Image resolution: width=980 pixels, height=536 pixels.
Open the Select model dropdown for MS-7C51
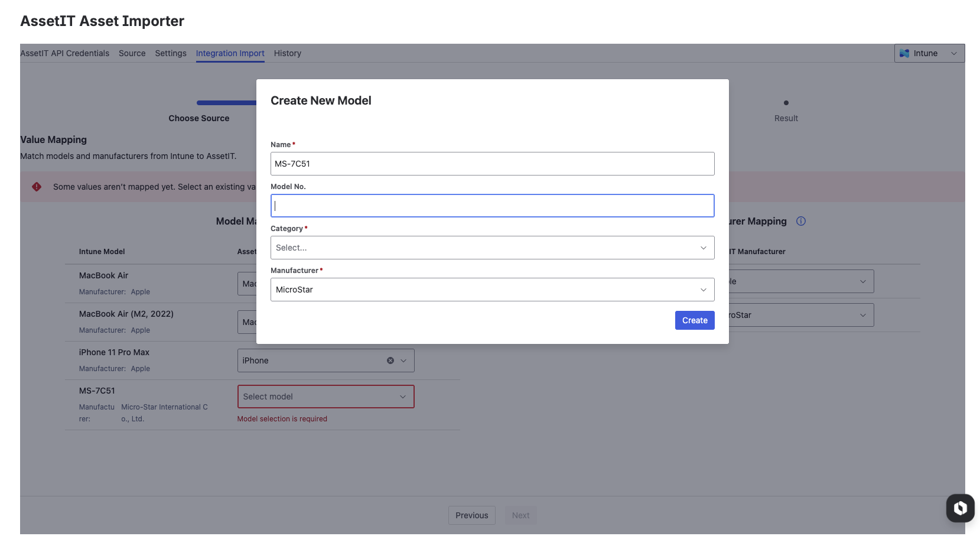point(325,397)
